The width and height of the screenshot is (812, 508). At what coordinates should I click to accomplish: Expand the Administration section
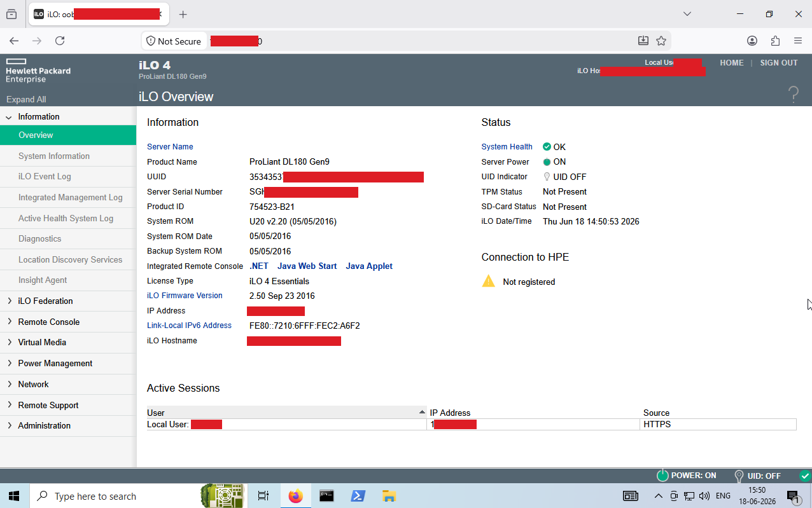[9, 425]
